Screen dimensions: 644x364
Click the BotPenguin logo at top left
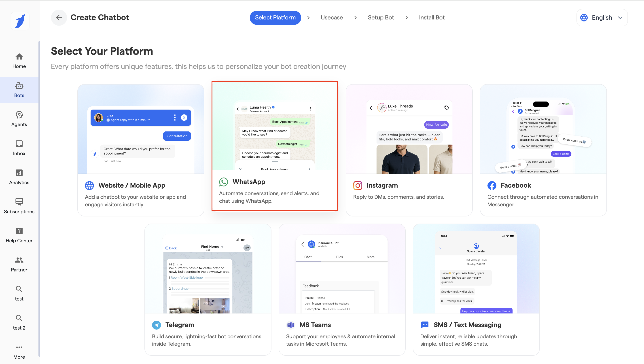(x=20, y=21)
